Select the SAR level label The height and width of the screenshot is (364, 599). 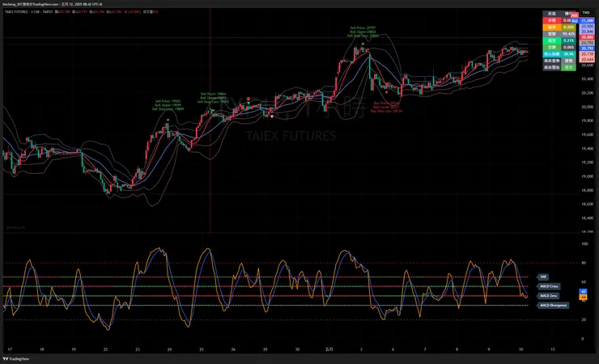coord(543,277)
